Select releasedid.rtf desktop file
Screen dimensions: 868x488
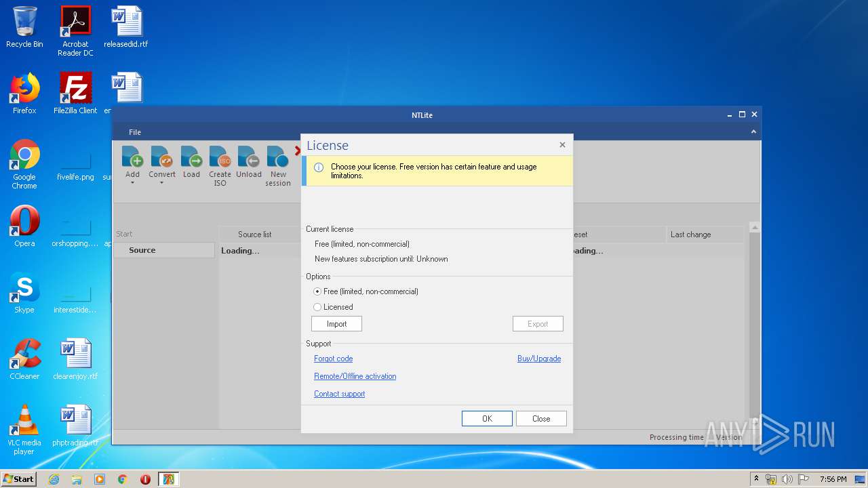(x=126, y=27)
